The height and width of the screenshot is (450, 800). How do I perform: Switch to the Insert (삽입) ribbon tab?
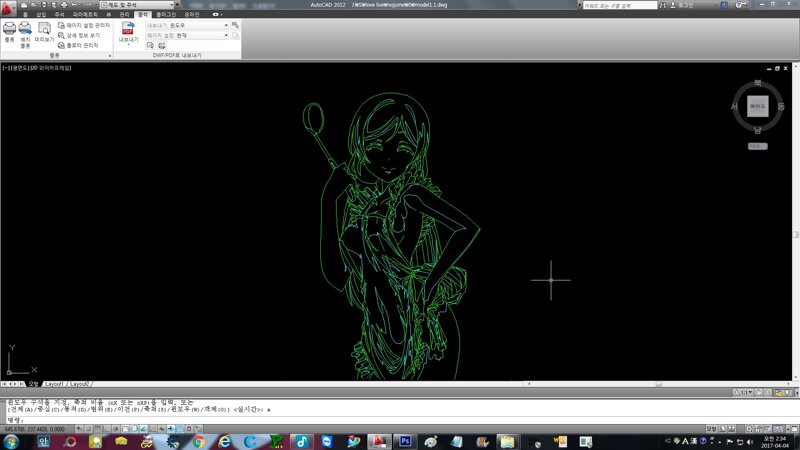tap(41, 14)
